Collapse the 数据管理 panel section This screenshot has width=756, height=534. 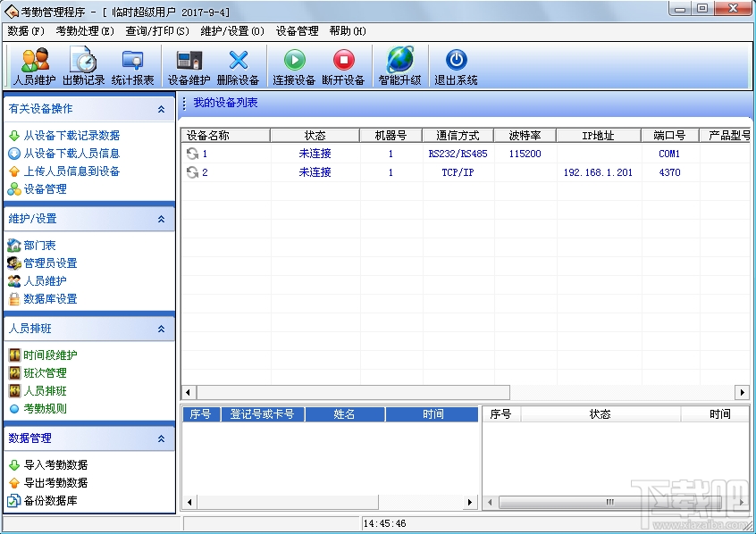(161, 438)
